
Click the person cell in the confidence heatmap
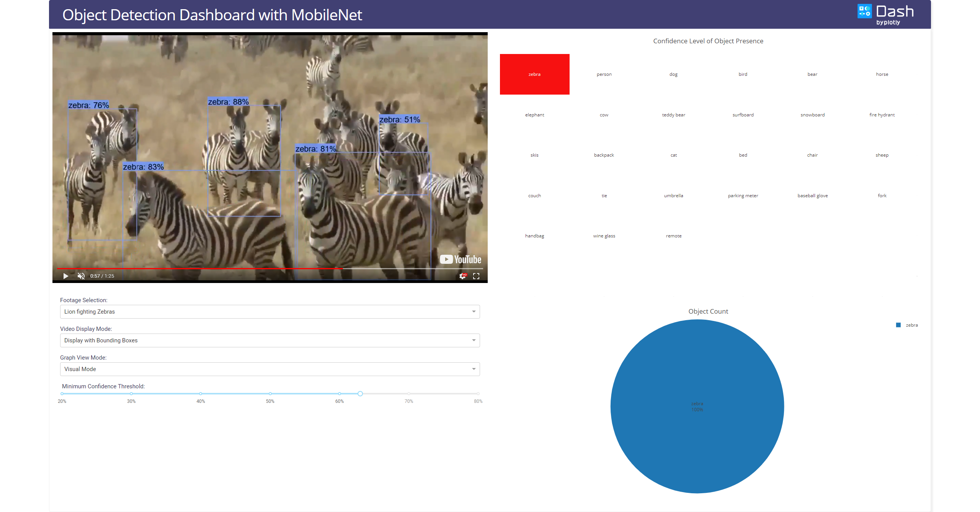click(x=604, y=74)
